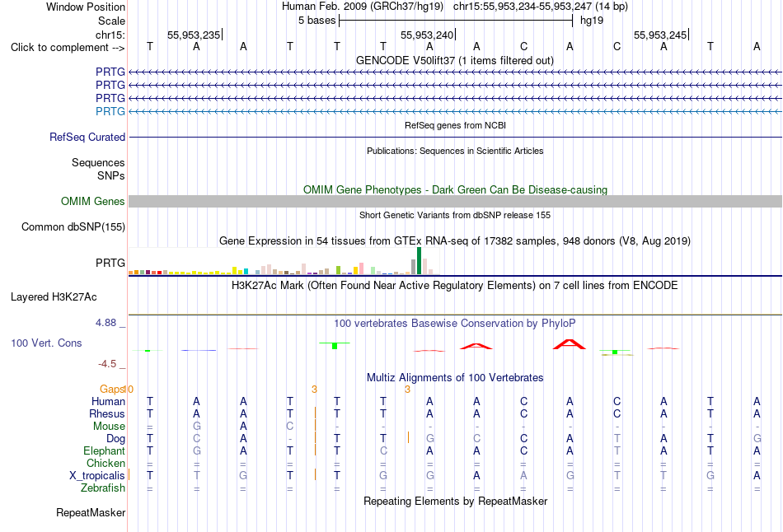Click the Human species label
Viewport: 783px width, 532px height.
pyautogui.click(x=108, y=401)
